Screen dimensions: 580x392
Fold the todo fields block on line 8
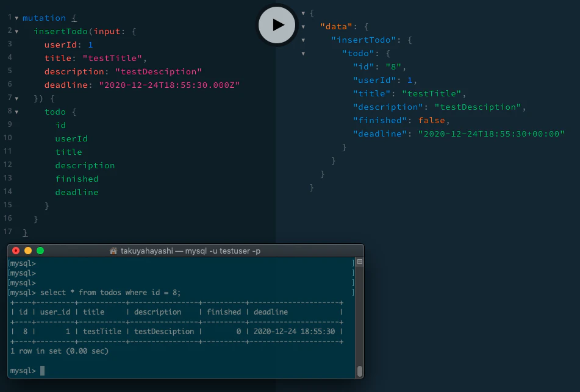coord(16,112)
